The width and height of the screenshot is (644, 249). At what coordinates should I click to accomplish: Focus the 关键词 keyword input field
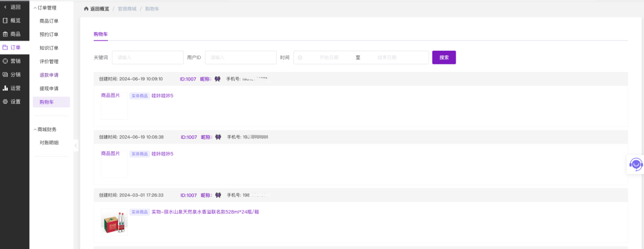pyautogui.click(x=148, y=57)
